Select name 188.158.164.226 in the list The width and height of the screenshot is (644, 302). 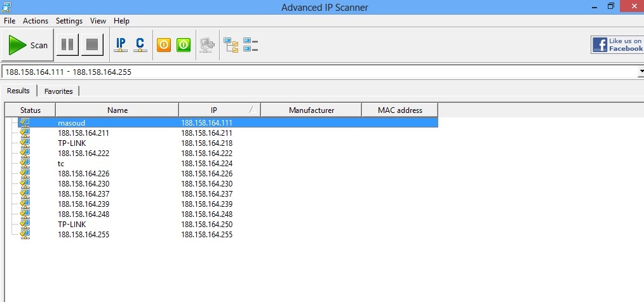click(x=83, y=174)
